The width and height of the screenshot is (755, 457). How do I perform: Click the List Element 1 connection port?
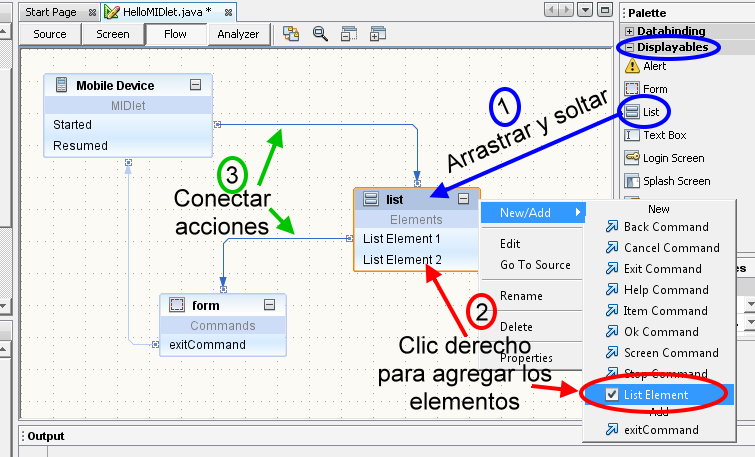point(349,238)
